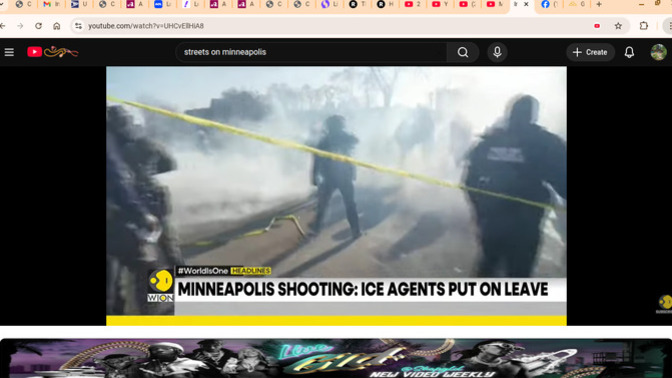
Task: Open Chrome's three-dot menu
Action: pyautogui.click(x=669, y=26)
